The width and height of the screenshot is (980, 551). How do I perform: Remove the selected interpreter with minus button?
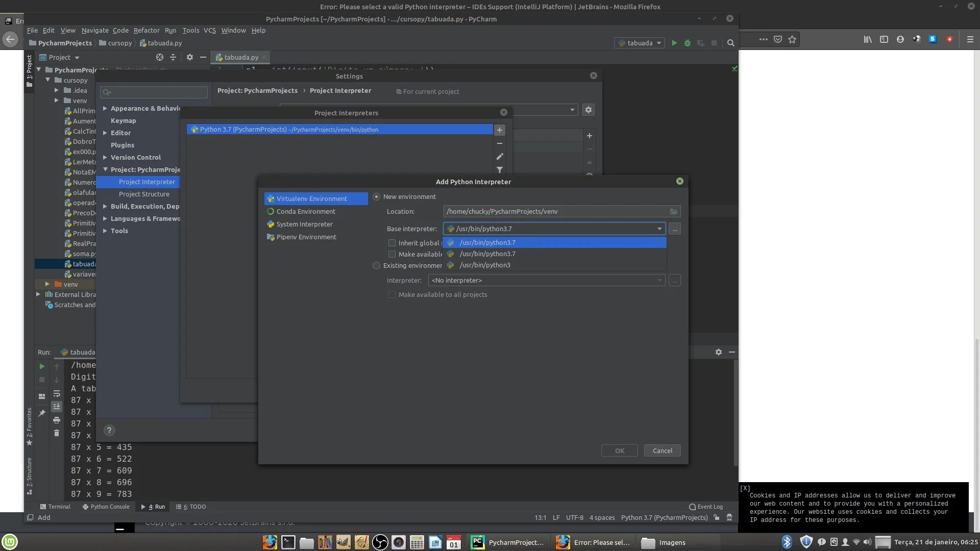tap(500, 144)
